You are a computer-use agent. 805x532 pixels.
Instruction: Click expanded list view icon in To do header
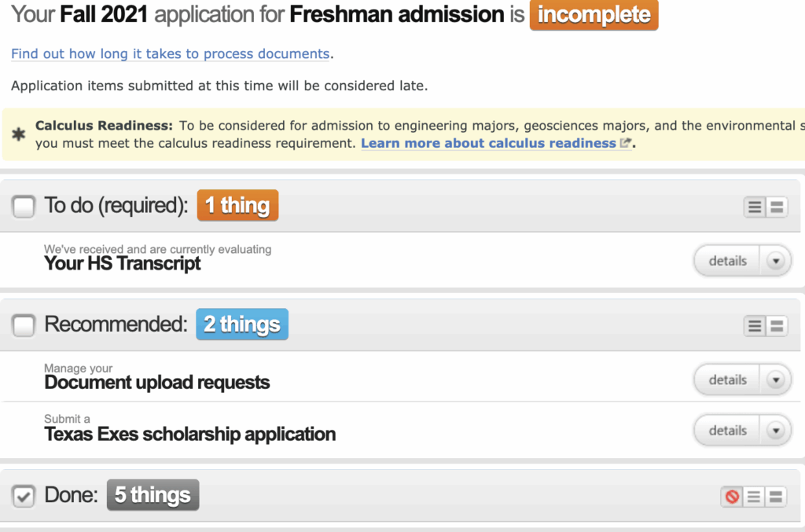(777, 207)
